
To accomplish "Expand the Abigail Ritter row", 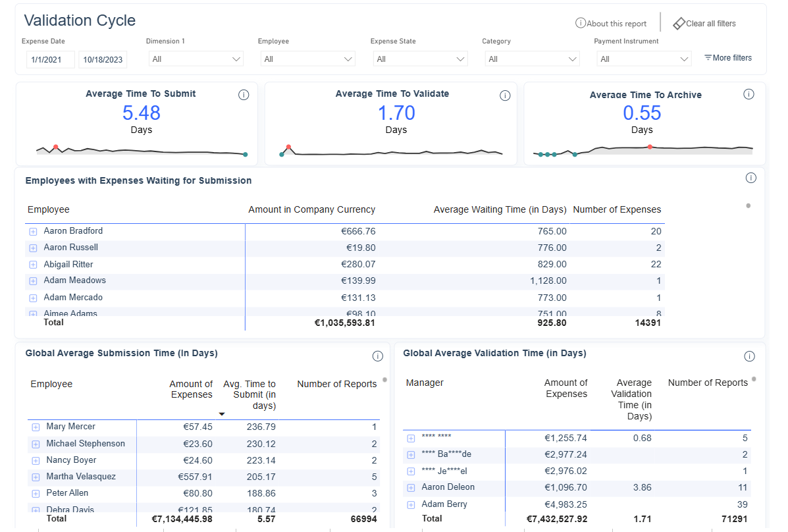I will [x=33, y=265].
